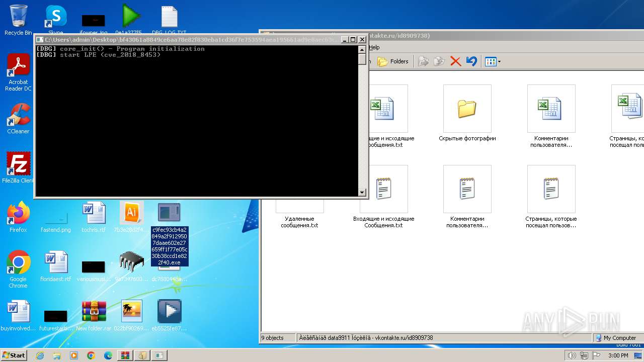Click the blue Undo toolbar icon in Explorer
Screen dimensions: 644x362
[471, 61]
